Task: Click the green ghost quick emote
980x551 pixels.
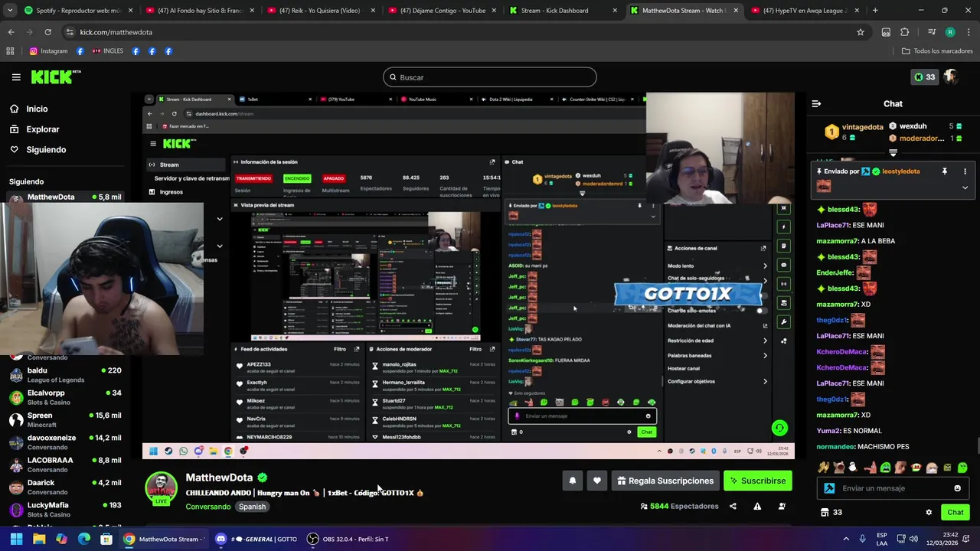Action: click(962, 468)
